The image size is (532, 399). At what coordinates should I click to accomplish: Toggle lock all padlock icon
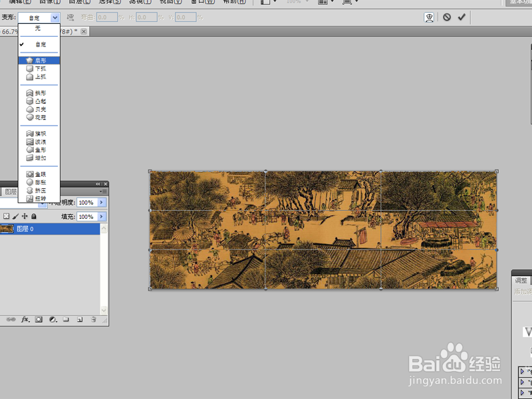pyautogui.click(x=34, y=216)
